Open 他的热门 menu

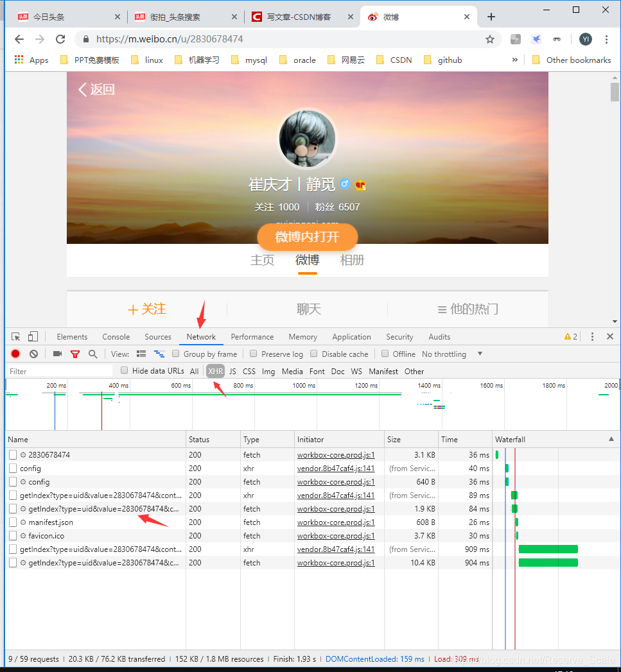pos(468,309)
